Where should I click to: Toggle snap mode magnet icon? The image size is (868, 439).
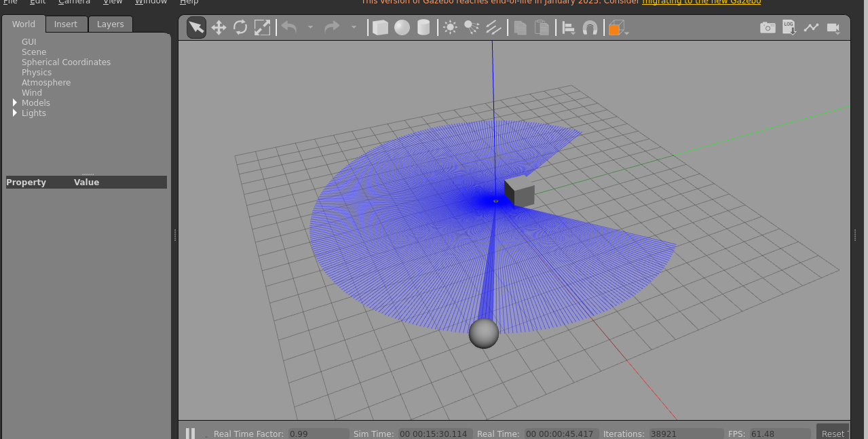(x=590, y=28)
